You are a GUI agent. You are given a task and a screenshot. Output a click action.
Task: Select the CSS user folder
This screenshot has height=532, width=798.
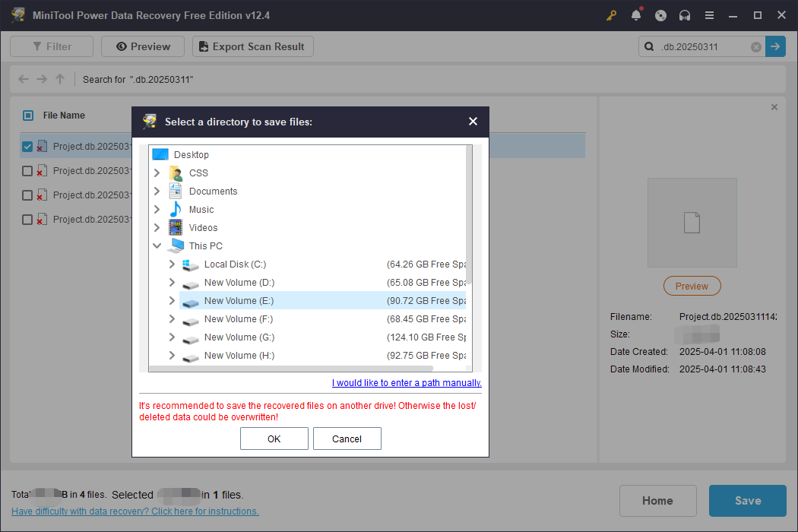[x=198, y=173]
